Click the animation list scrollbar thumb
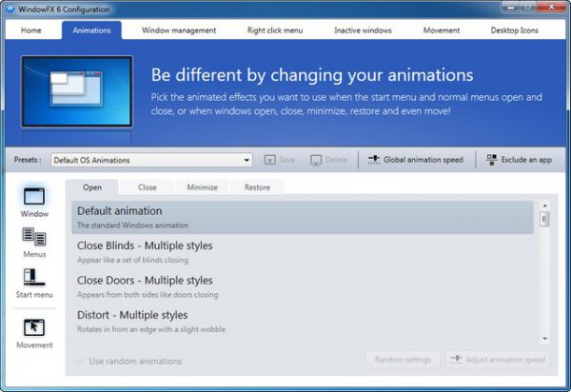This screenshot has width=571, height=392. point(544,219)
